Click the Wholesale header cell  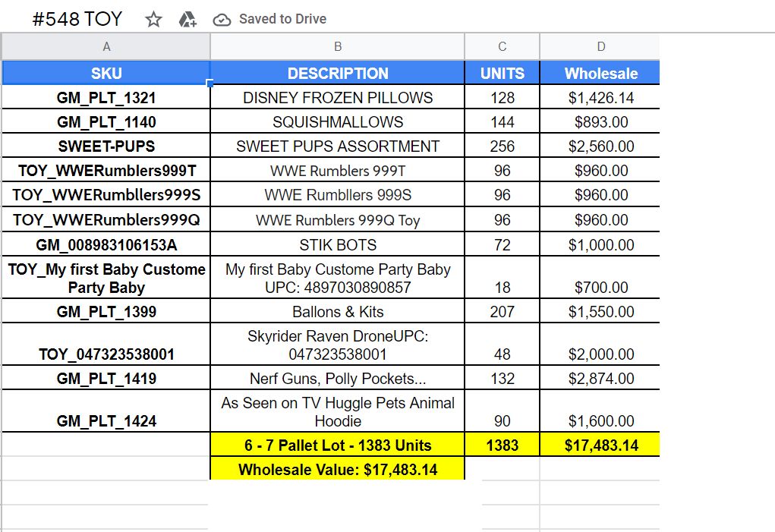coord(600,74)
